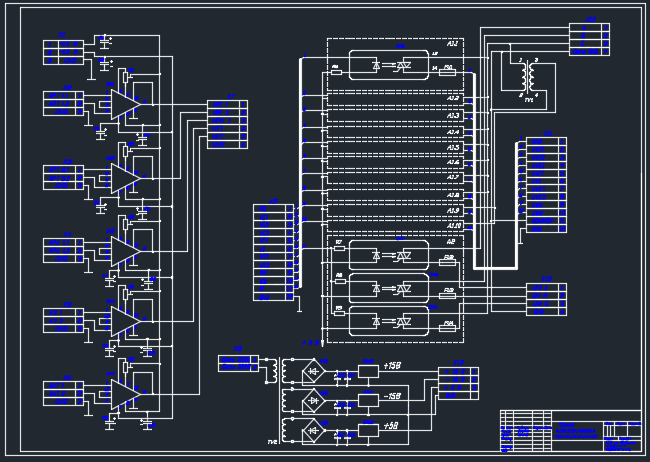Click the + 15 B row in X13
650x462 pixels.
pyautogui.click(x=458, y=372)
